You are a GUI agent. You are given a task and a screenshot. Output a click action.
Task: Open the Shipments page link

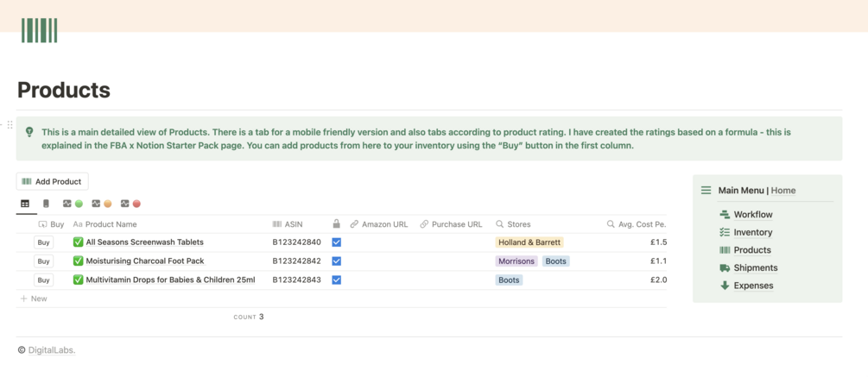tap(756, 267)
